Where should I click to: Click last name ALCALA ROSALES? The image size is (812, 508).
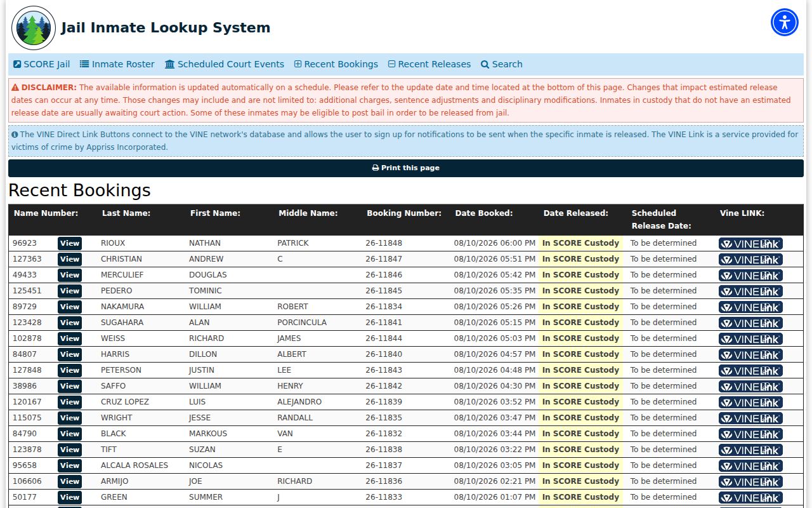click(x=134, y=465)
